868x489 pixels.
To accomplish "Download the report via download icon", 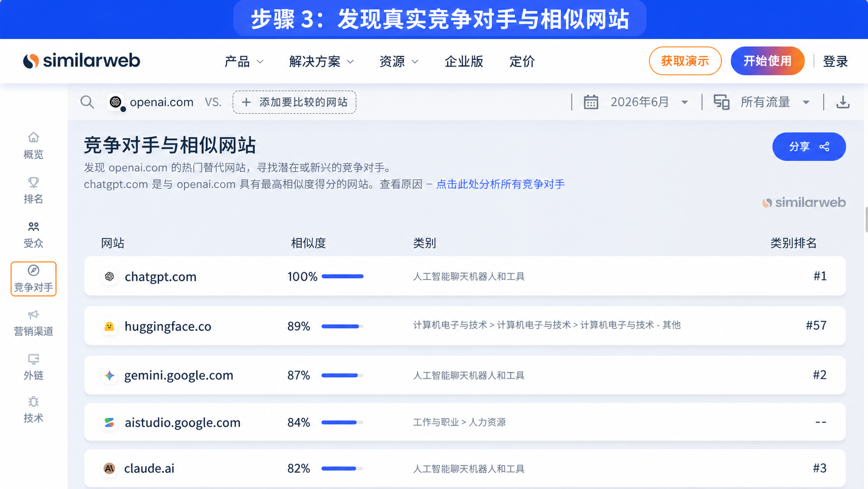I will pyautogui.click(x=843, y=102).
